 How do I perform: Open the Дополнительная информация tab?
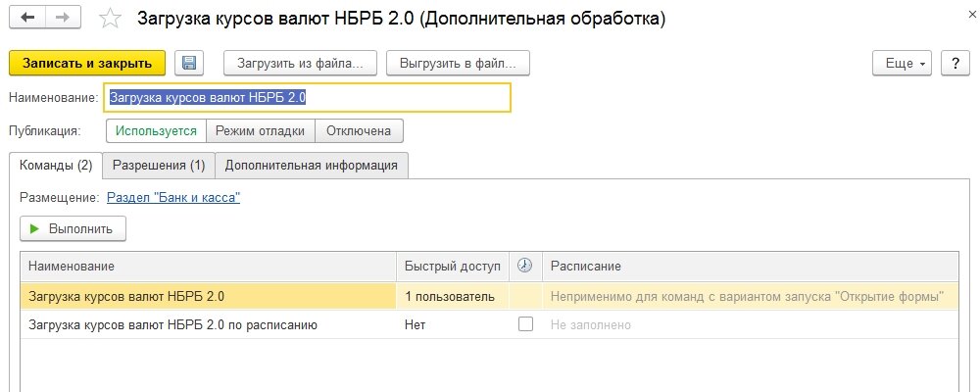click(312, 165)
